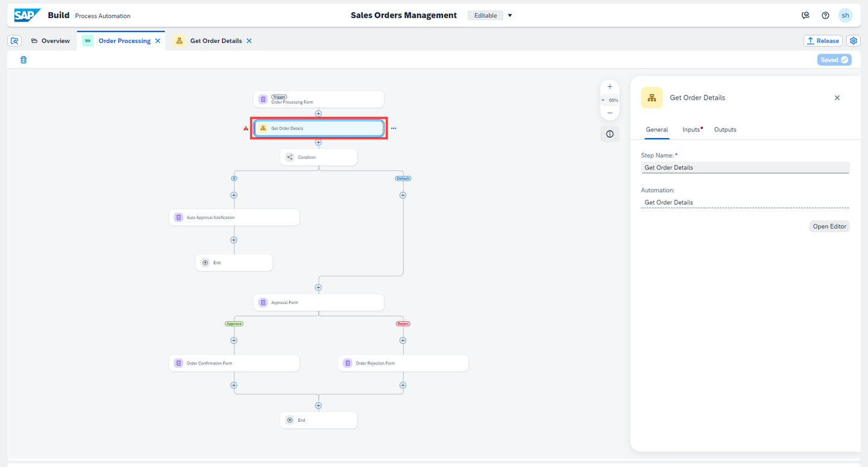The height and width of the screenshot is (467, 868).
Task: Open the user avatar 'sh' menu
Action: point(846,15)
